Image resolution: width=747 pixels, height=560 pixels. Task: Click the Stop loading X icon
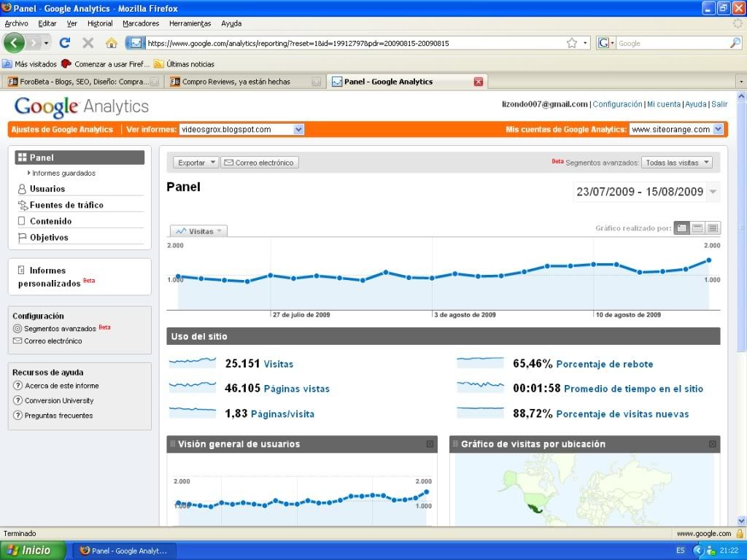point(88,43)
